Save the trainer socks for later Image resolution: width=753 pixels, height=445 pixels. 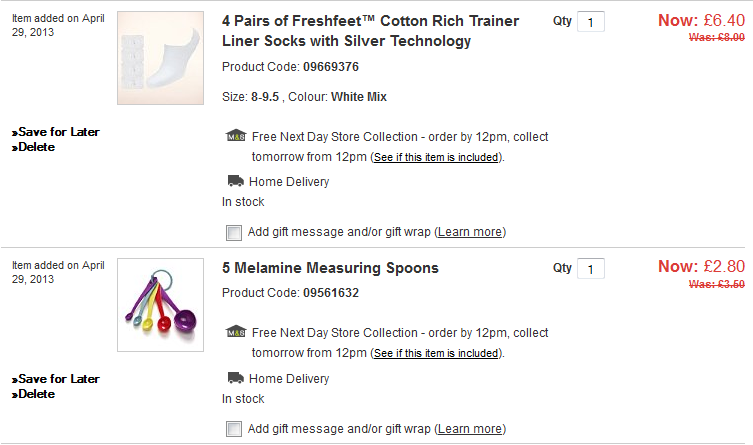58,132
